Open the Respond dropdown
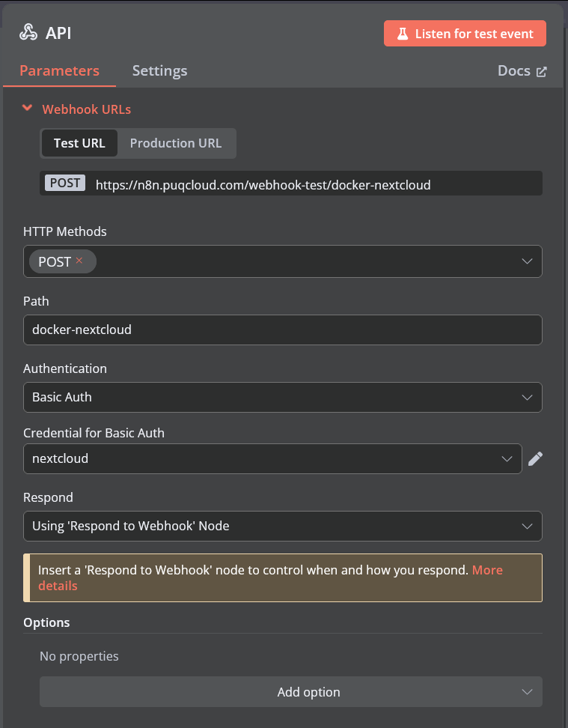 (283, 526)
